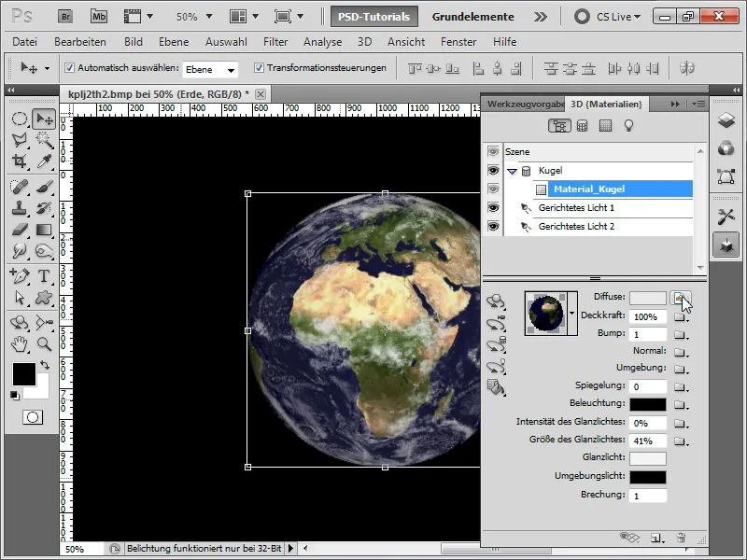747x560 pixels.
Task: Toggle visibility of Material_Kugel
Action: 493,189
